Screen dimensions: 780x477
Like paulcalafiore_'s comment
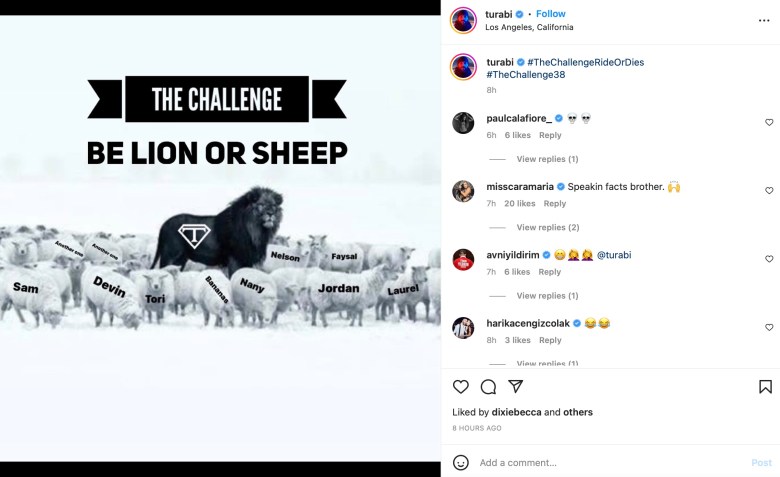point(769,122)
